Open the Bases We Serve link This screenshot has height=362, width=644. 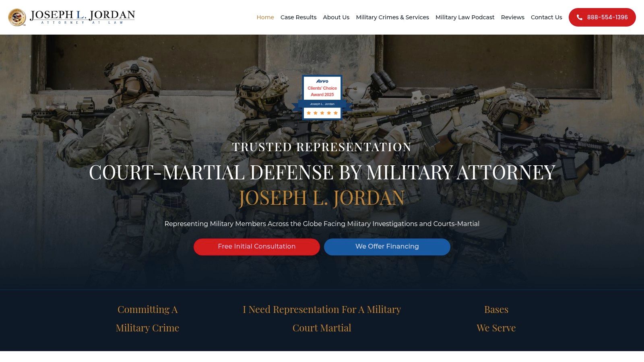point(496,319)
